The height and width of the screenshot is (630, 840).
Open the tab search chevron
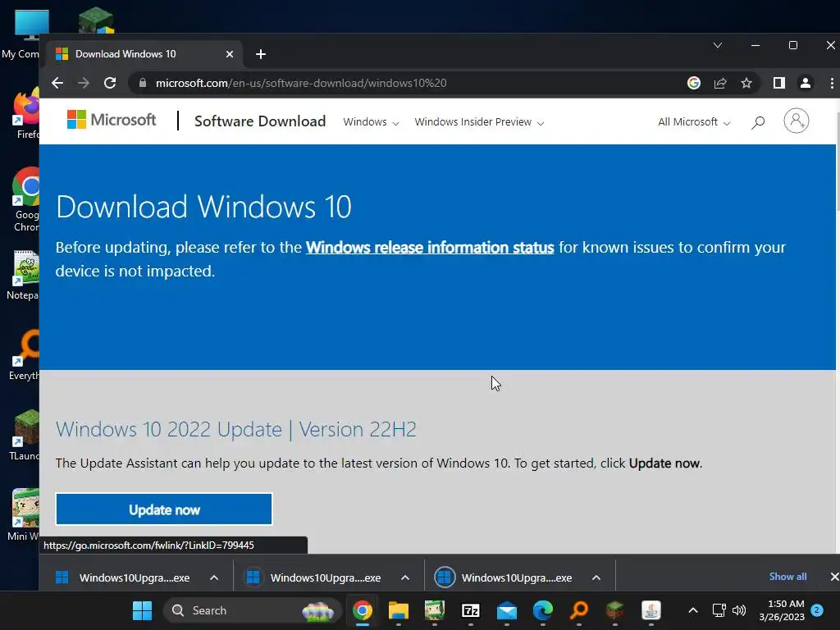tap(718, 46)
